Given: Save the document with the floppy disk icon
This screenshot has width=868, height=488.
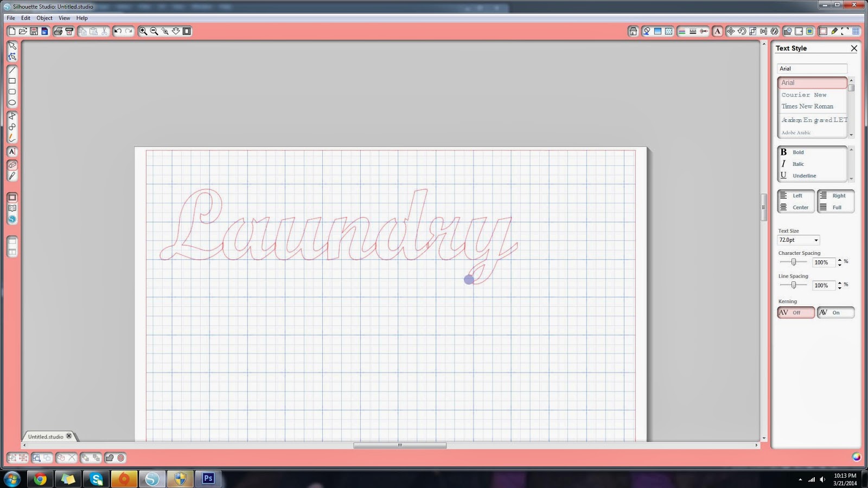Looking at the screenshot, I should coord(34,31).
